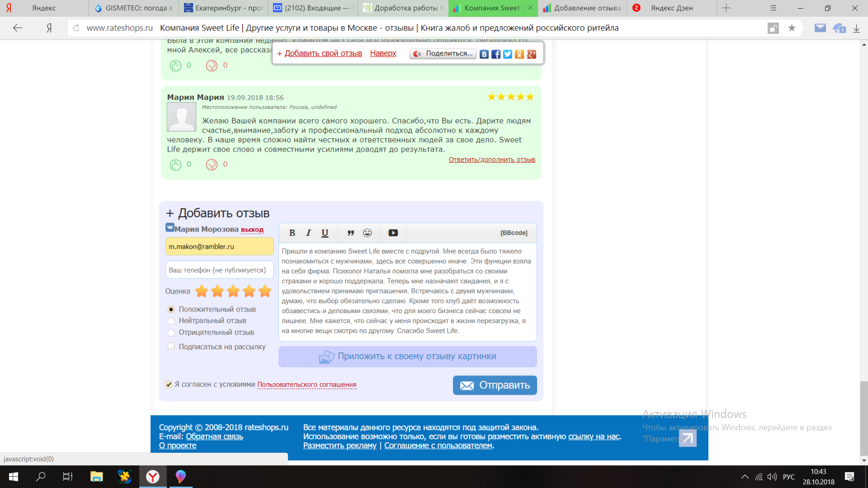Open the ссылку на нас footer link
This screenshot has width=868, height=488.
(594, 437)
